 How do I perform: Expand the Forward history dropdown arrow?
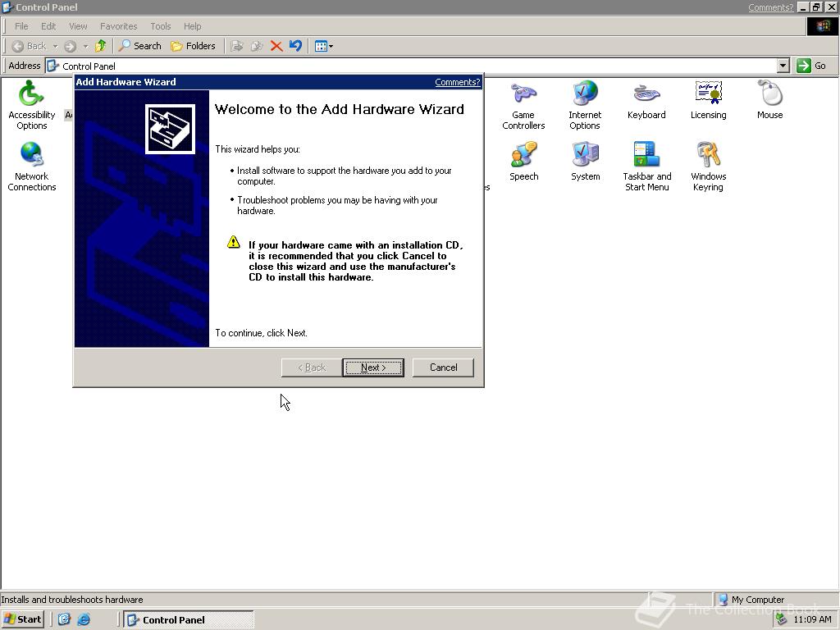click(x=85, y=46)
